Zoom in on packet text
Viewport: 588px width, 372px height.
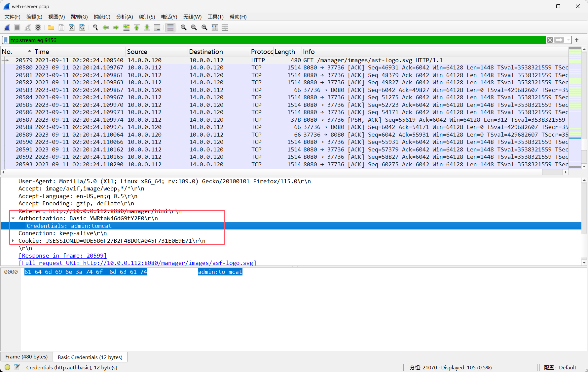[x=184, y=27]
